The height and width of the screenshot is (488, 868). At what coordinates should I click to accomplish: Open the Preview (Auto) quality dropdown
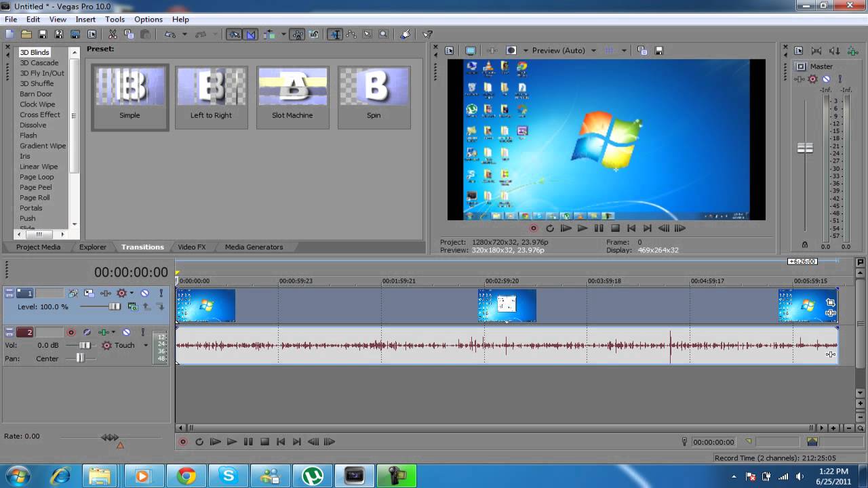click(x=593, y=51)
